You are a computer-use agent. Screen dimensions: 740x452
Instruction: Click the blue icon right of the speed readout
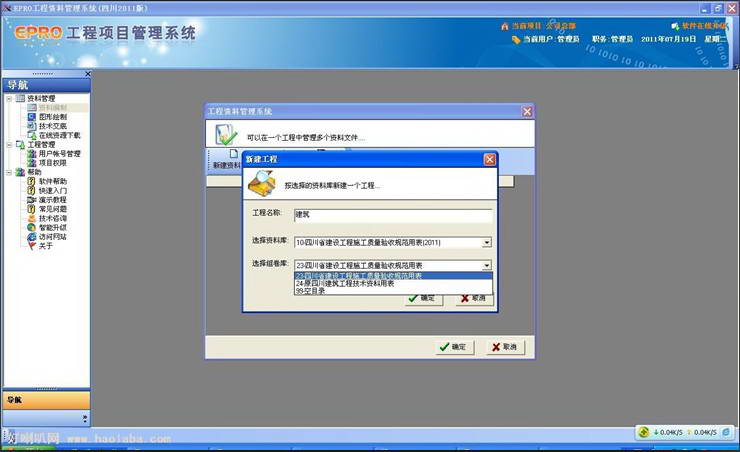click(x=726, y=432)
